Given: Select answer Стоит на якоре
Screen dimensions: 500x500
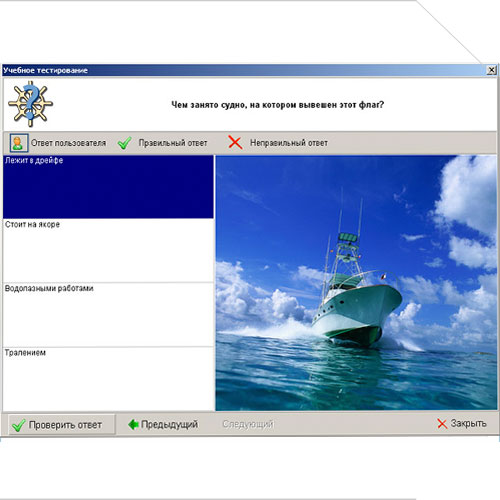Looking at the screenshot, I should click(108, 250).
